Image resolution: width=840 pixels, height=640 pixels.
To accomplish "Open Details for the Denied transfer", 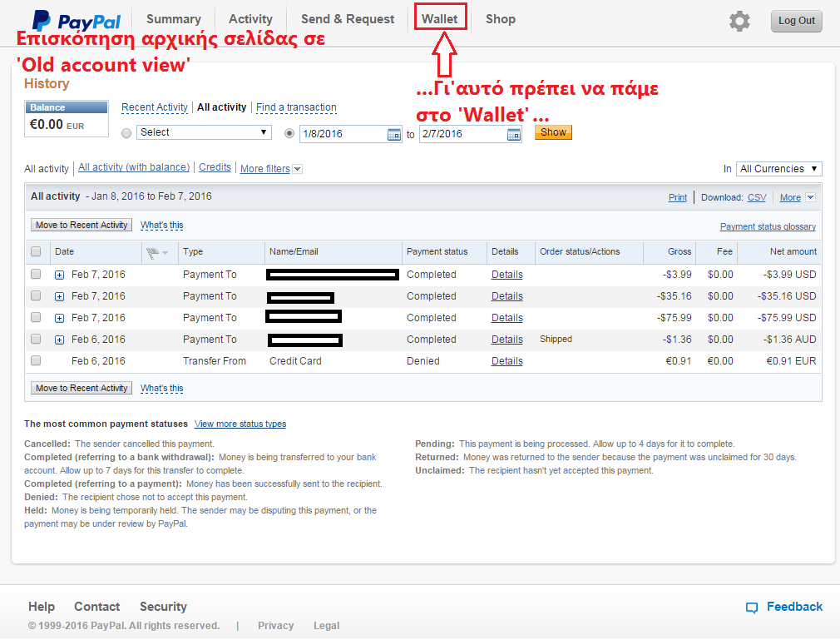I will pos(506,361).
